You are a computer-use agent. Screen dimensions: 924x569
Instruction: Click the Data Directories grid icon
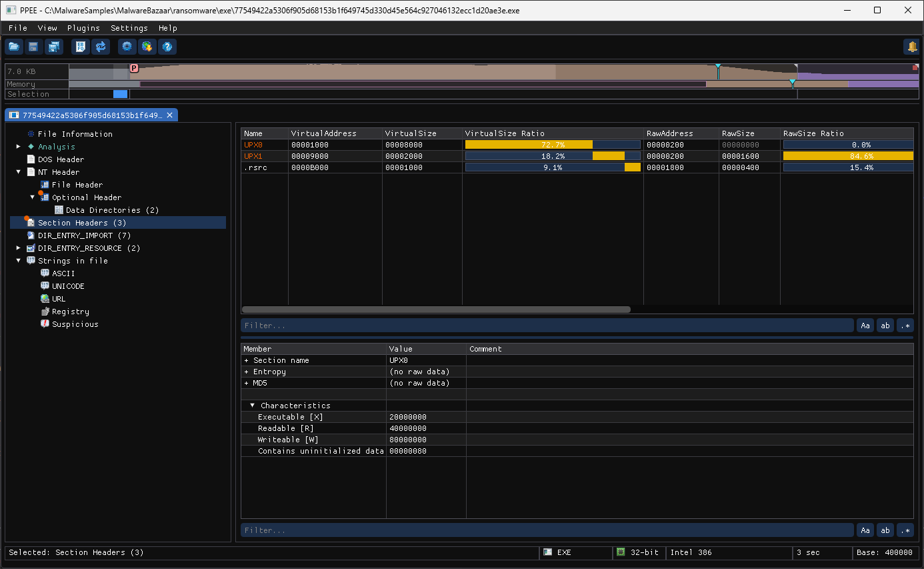click(59, 210)
